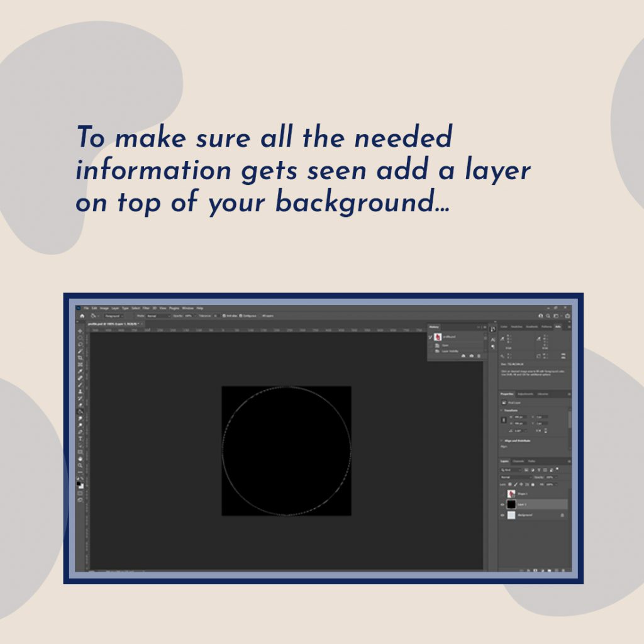Switch to the Patterns tab
This screenshot has height=644, width=644.
[547, 326]
